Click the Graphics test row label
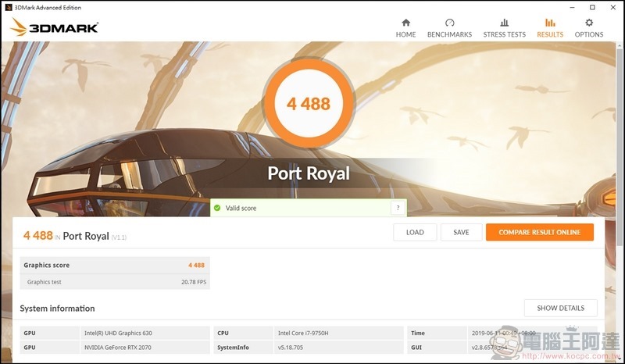The width and height of the screenshot is (625, 364). tap(45, 282)
